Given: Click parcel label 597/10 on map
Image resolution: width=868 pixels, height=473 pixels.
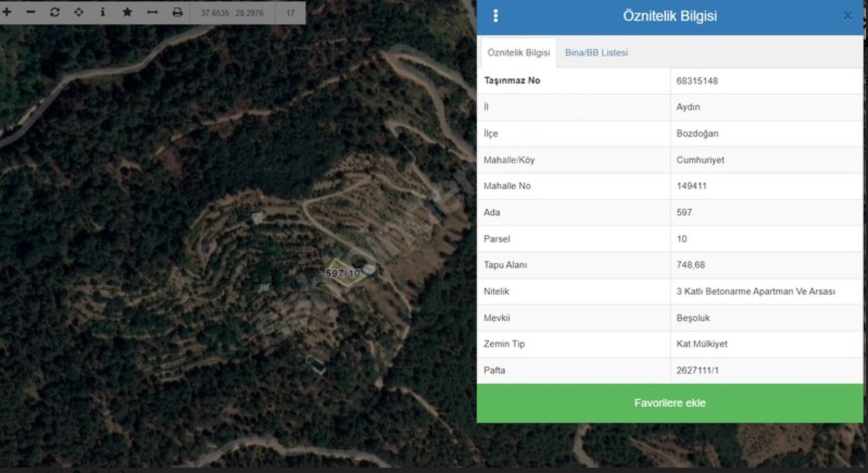Looking at the screenshot, I should (x=343, y=273).
